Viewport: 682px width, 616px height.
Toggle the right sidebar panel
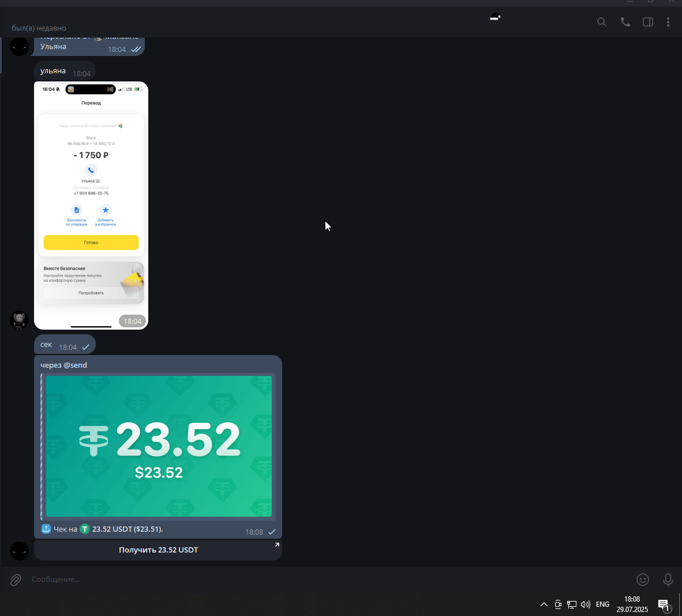coord(647,22)
